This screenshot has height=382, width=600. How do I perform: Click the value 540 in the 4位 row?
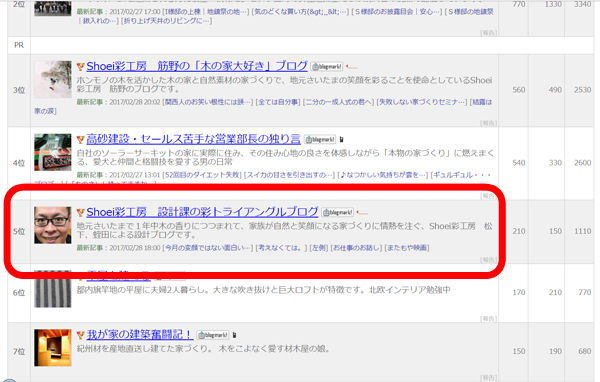(519, 163)
